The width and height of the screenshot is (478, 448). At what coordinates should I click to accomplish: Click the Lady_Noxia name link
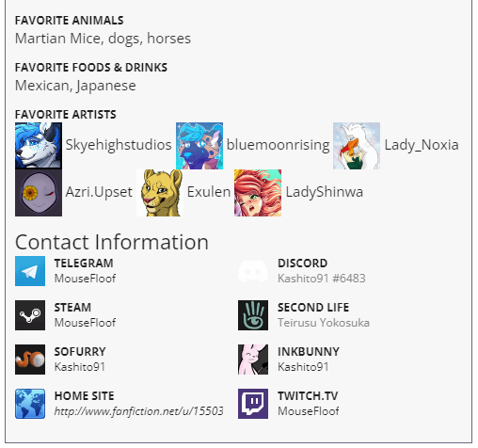point(422,145)
